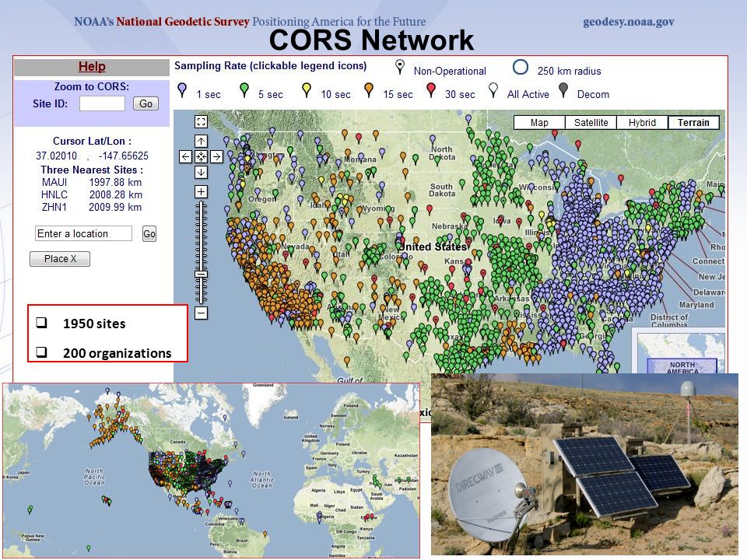The width and height of the screenshot is (747, 560).
Task: Open the Help link
Action: tap(92, 67)
